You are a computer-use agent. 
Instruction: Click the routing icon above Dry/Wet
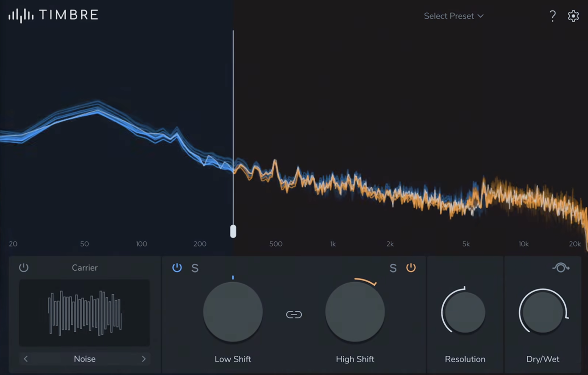(x=561, y=267)
